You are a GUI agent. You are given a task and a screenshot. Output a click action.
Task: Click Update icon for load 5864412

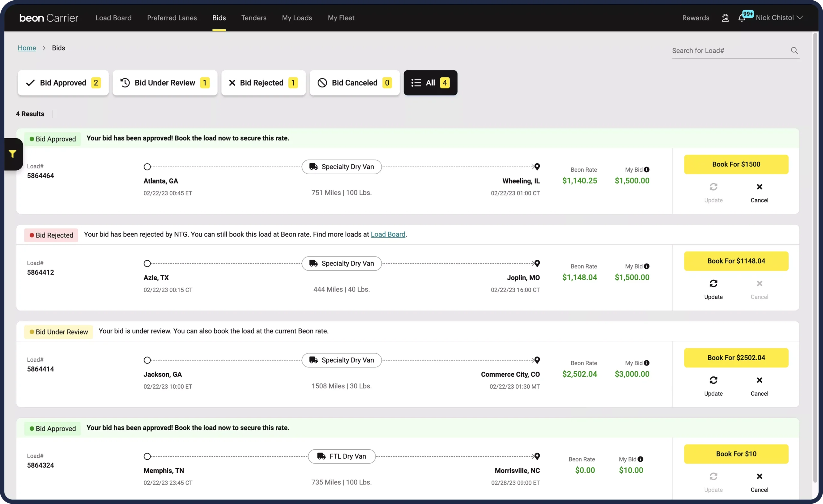(x=713, y=283)
